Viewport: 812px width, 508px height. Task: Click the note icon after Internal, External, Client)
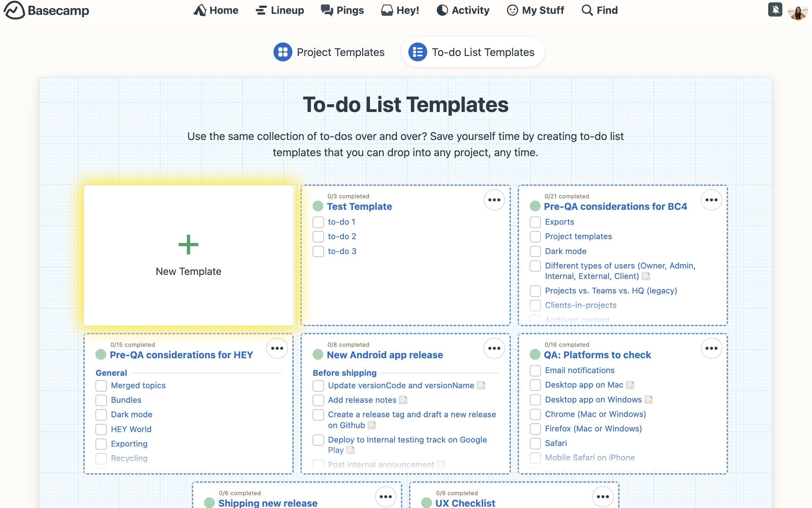pyautogui.click(x=646, y=276)
